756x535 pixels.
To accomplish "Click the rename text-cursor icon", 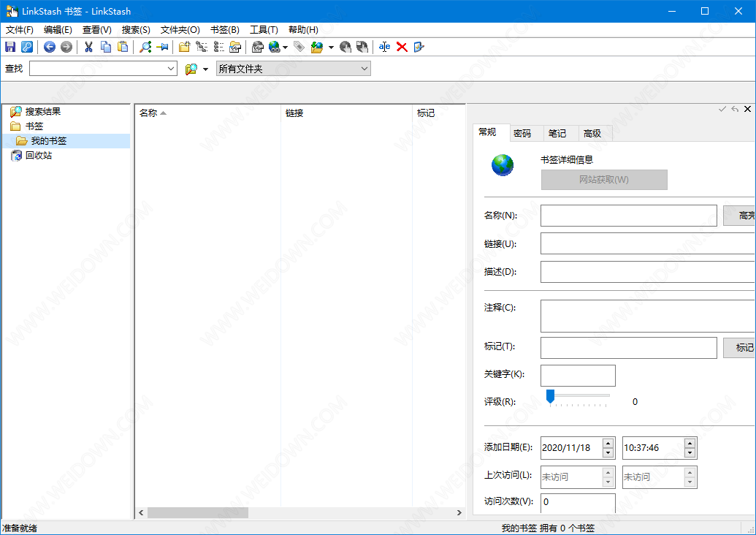I will point(384,47).
